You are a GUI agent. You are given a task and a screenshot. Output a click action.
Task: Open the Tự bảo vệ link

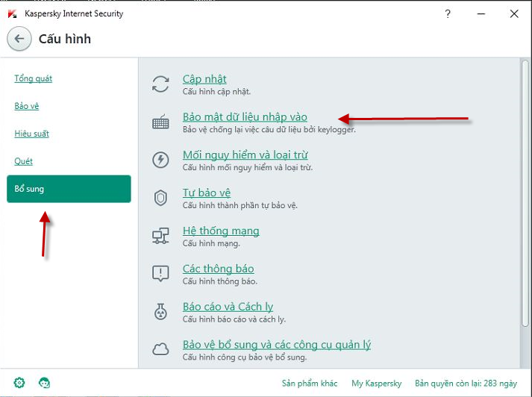click(x=207, y=193)
